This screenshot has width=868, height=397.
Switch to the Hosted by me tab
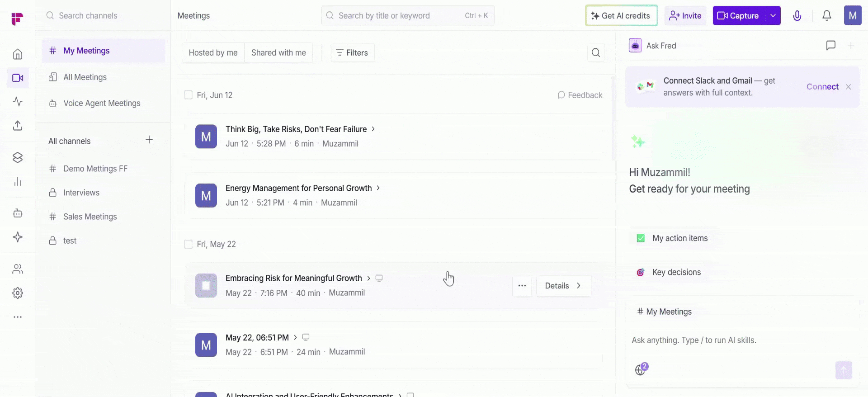pyautogui.click(x=213, y=52)
